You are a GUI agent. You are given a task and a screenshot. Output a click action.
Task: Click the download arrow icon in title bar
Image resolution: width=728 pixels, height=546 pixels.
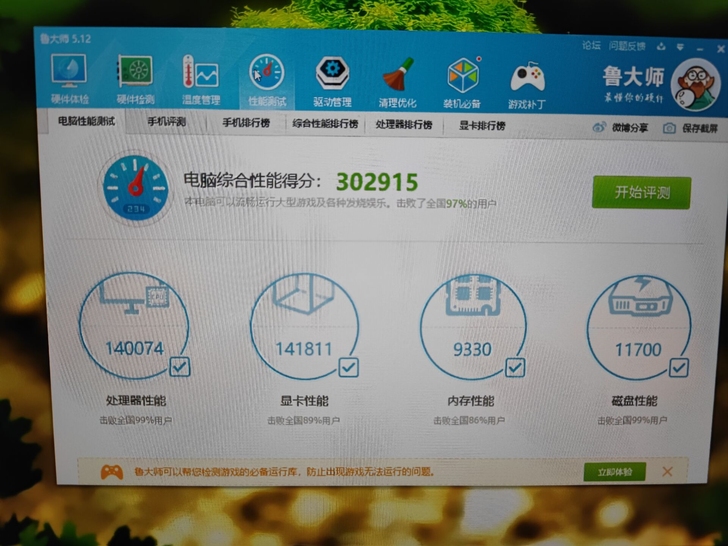pos(661,46)
